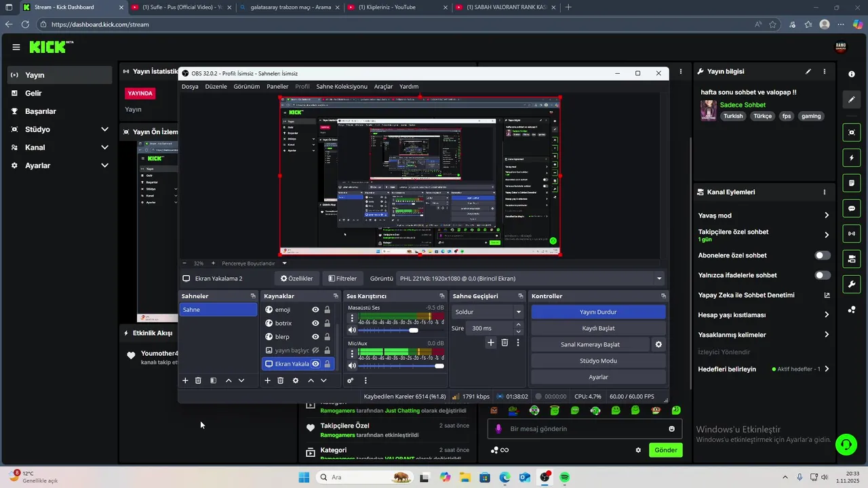Click the Özellikler button in the source toolbar

[x=296, y=279]
